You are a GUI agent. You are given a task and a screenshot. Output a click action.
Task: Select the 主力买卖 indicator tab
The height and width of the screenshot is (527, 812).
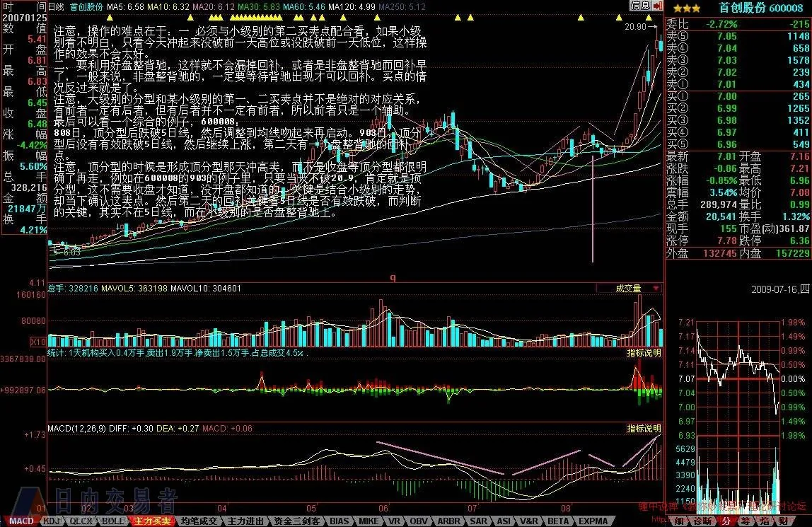(x=152, y=521)
